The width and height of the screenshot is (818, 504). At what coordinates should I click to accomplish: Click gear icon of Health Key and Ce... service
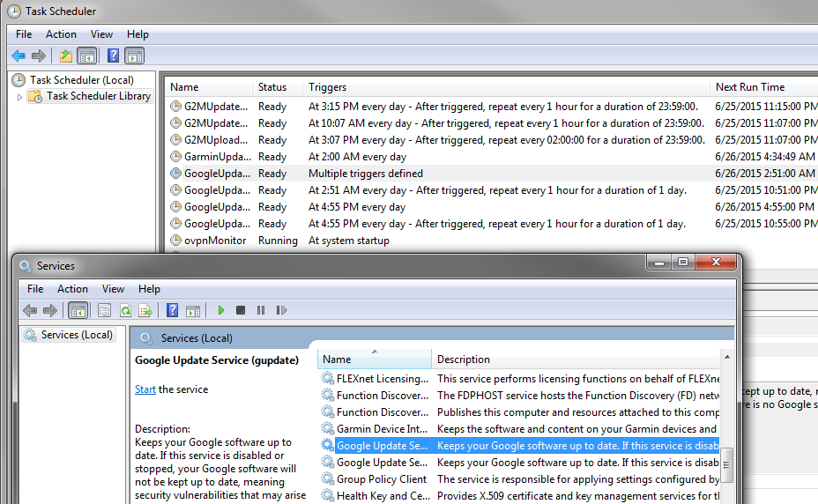[328, 495]
